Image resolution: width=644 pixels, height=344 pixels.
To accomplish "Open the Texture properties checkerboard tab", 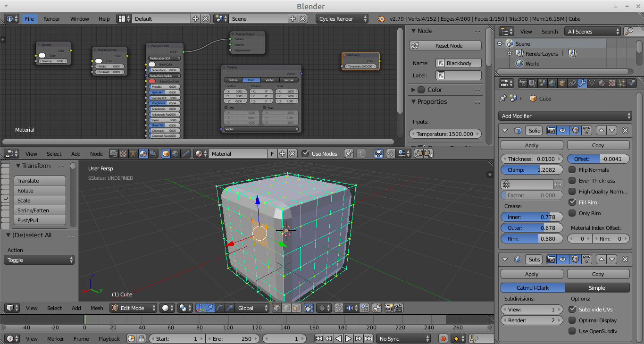I will [x=611, y=84].
